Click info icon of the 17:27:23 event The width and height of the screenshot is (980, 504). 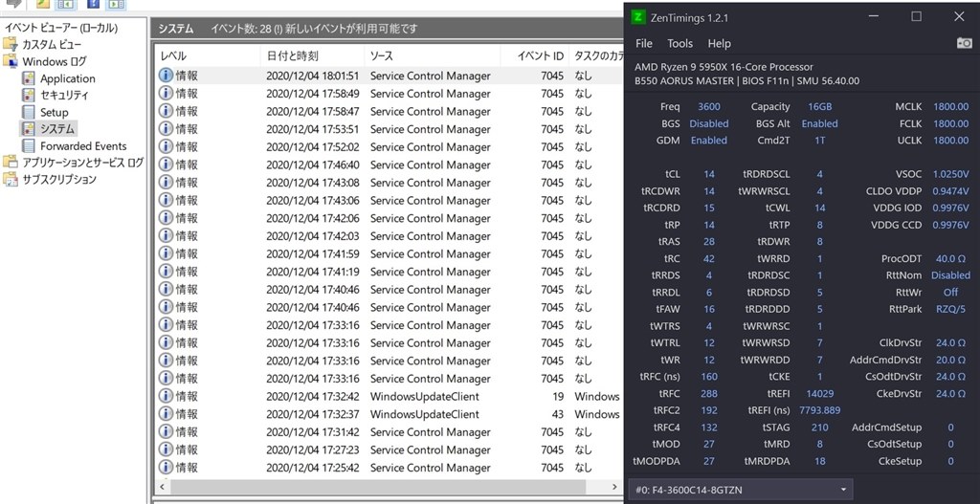[166, 449]
